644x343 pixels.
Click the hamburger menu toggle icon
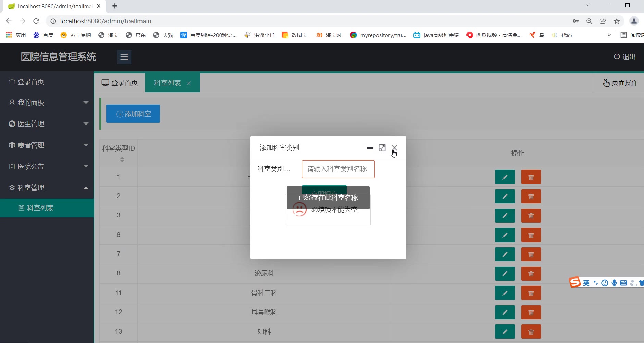124,57
